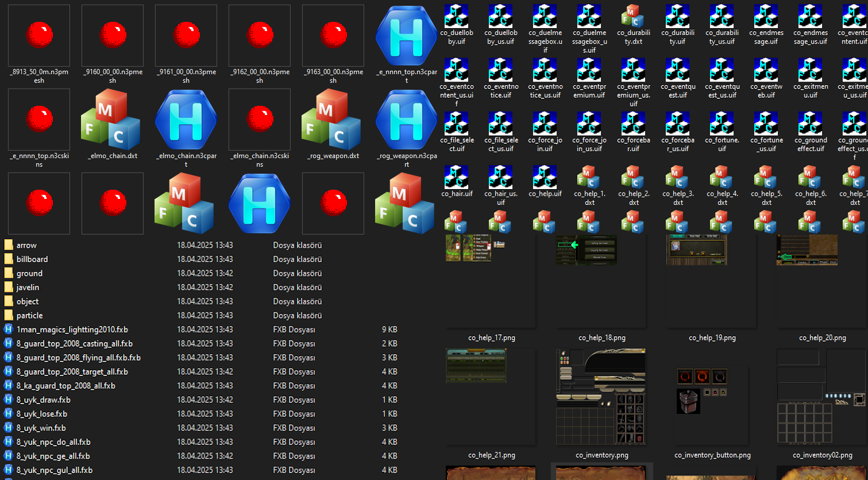The height and width of the screenshot is (480, 868).
Task: Click the co_eventquest.uif icon
Action: pos(677,70)
